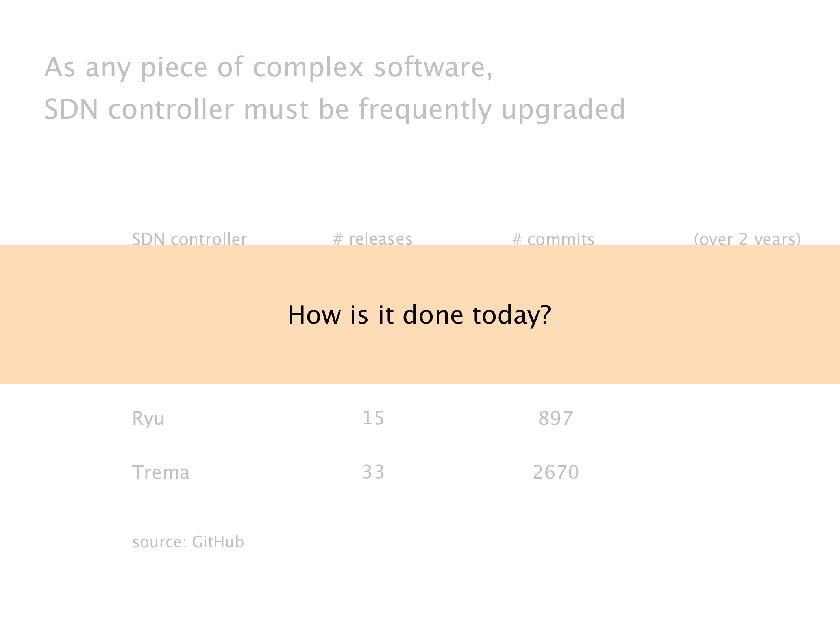Select the "Ryu" controller name
The image size is (840, 630).
pyautogui.click(x=148, y=418)
